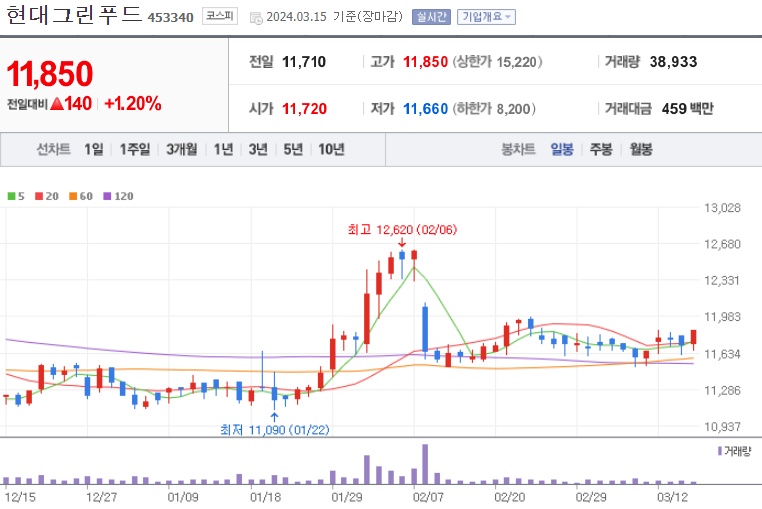Click the 13,028 price axis label
The width and height of the screenshot is (762, 509).
(x=723, y=208)
